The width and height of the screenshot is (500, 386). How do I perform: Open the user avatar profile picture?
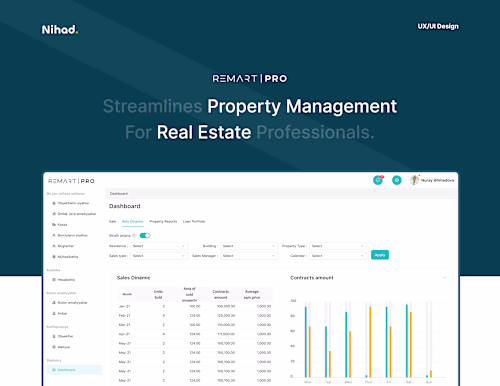414,180
